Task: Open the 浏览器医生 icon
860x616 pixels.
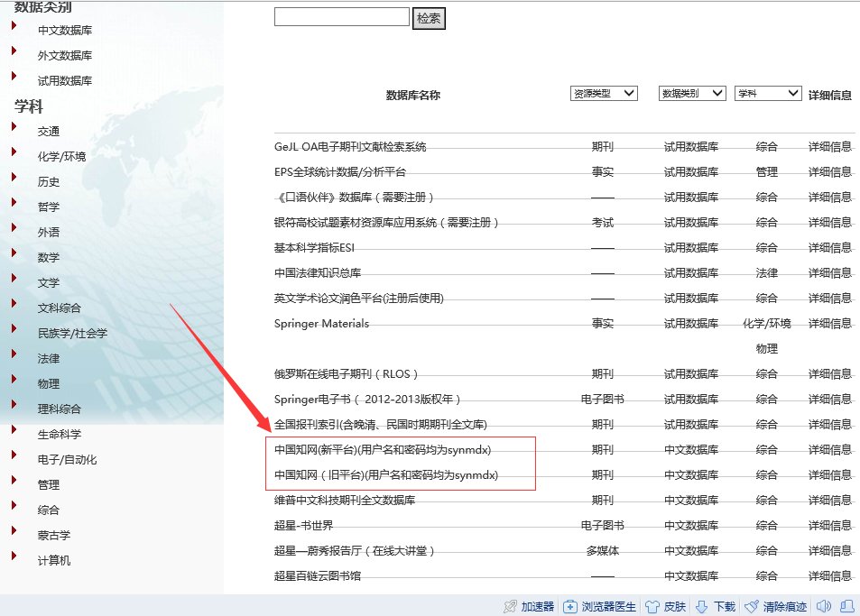Action: pos(570,606)
